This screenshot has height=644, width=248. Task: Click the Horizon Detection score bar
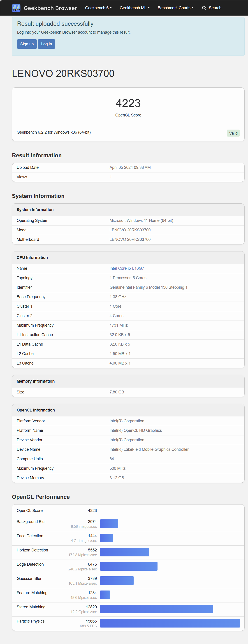tap(125, 552)
